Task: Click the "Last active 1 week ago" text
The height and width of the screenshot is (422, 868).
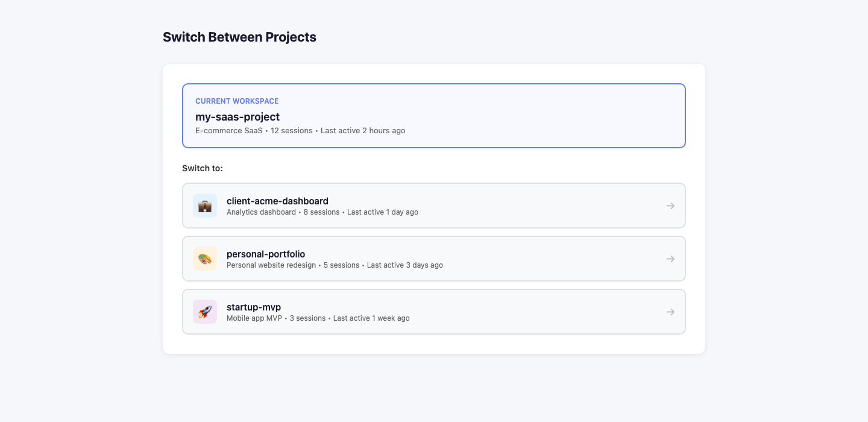Action: pos(371,318)
